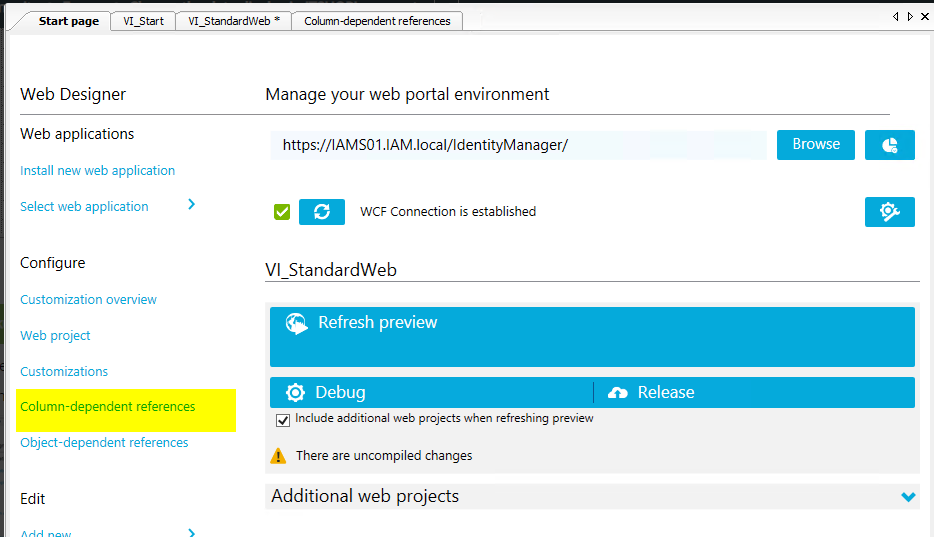
Task: Open connection settings gear-wrench icon
Action: [x=889, y=212]
